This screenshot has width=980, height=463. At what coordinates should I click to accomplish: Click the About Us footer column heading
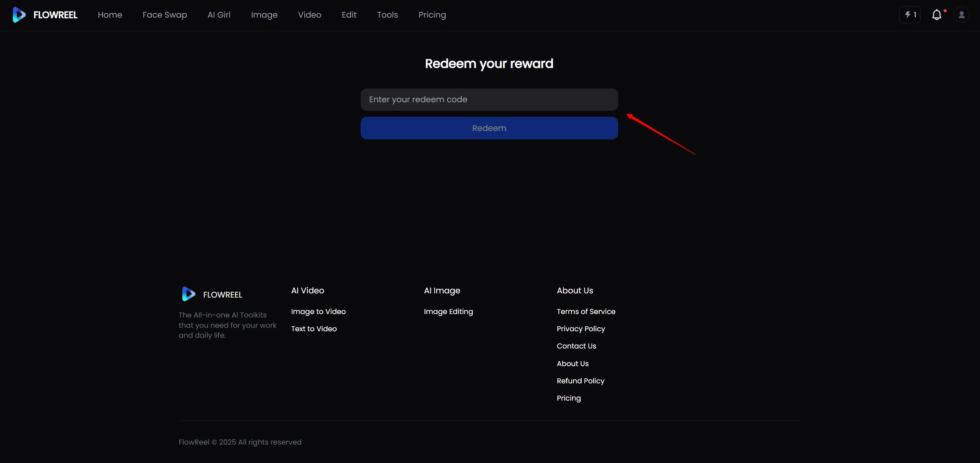coord(575,291)
